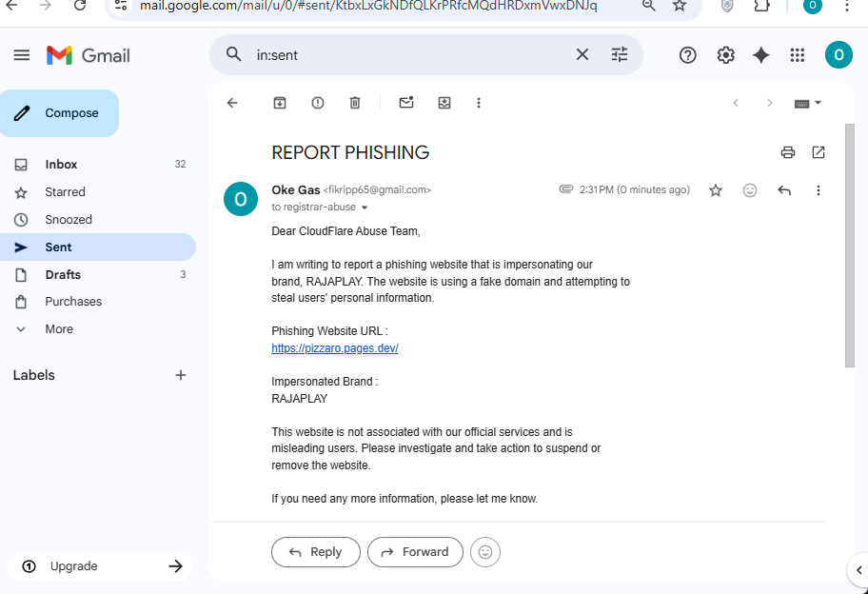Go back to the Sent list
Screen dimensions: 868x594
(232, 103)
